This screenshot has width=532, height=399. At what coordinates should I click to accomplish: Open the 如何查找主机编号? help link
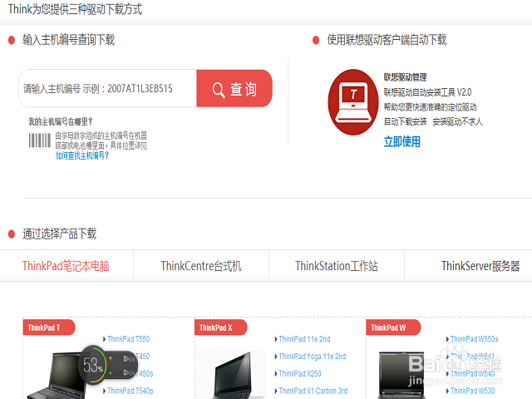coord(81,155)
